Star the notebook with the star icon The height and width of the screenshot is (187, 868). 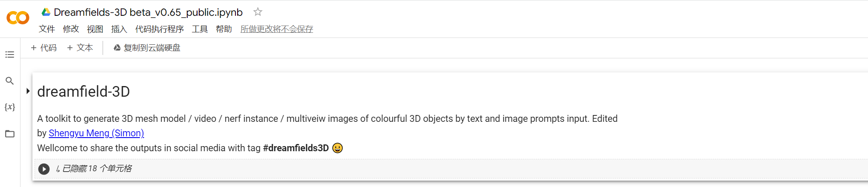(258, 12)
